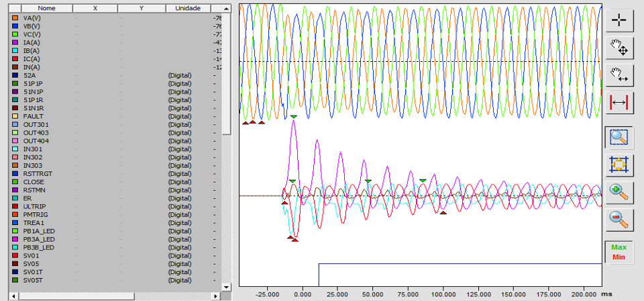Click the channel list scroll up arrow
Screen dimensions: 644x301
point(226,9)
